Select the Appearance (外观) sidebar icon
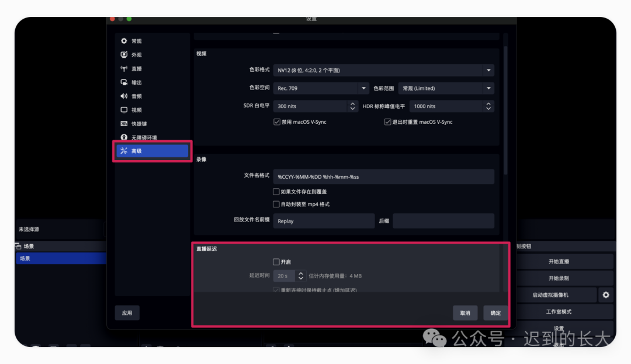Screen dimensions: 631x364 (x=124, y=55)
